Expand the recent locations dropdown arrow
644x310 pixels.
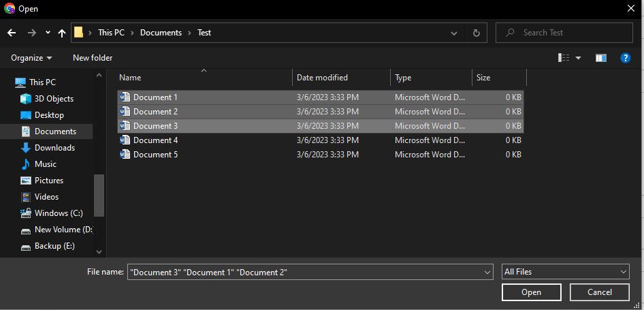(48, 33)
